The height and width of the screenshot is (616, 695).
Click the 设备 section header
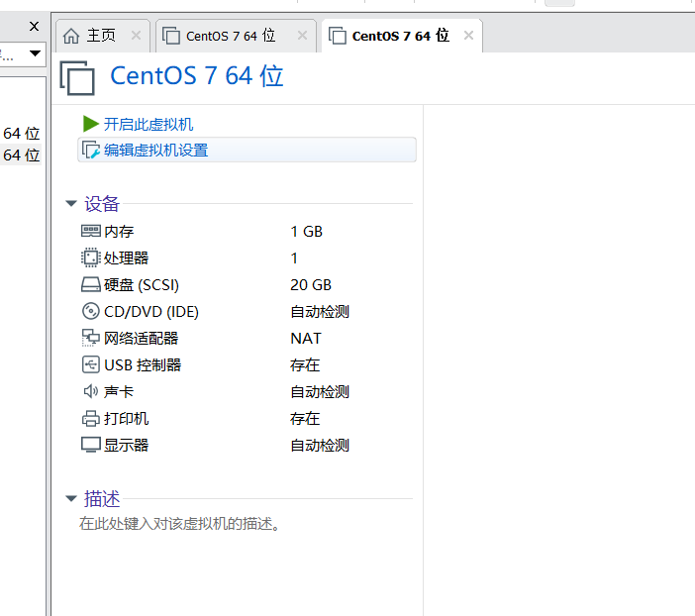102,204
